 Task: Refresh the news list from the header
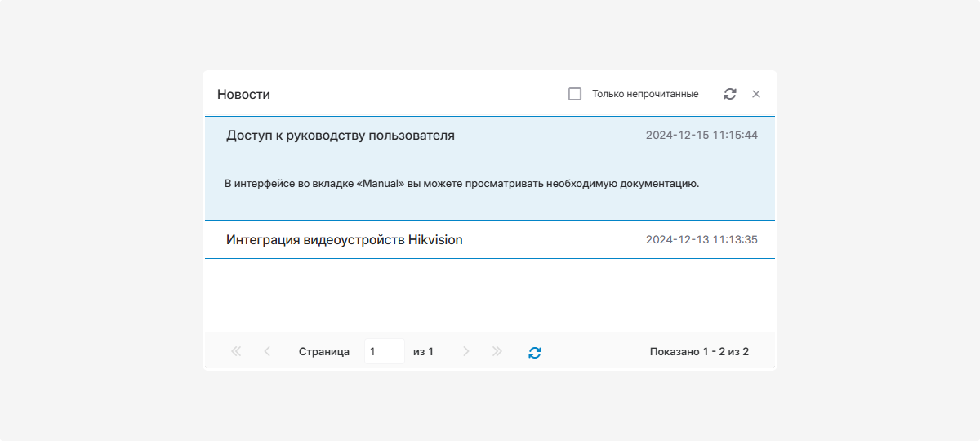[x=729, y=94]
